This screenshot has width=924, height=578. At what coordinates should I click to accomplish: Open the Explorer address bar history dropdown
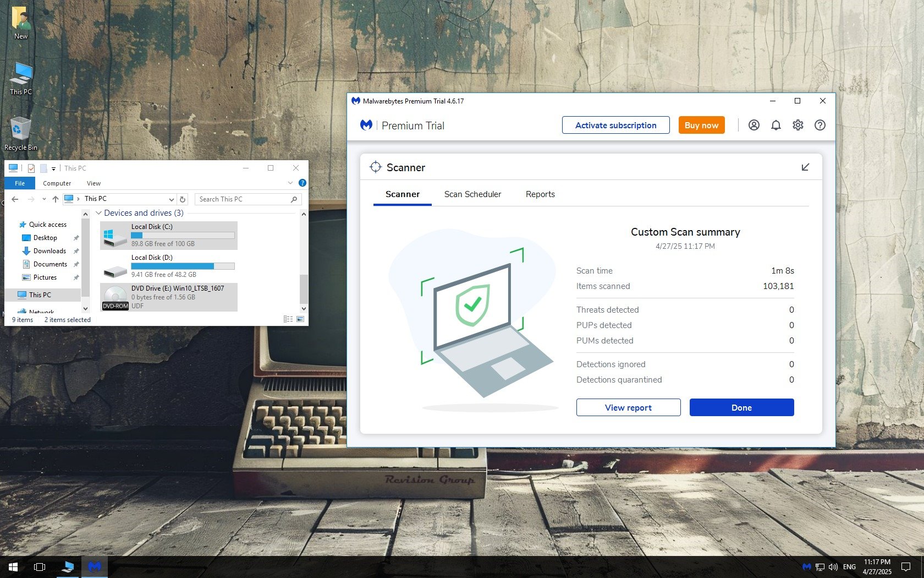coord(172,199)
